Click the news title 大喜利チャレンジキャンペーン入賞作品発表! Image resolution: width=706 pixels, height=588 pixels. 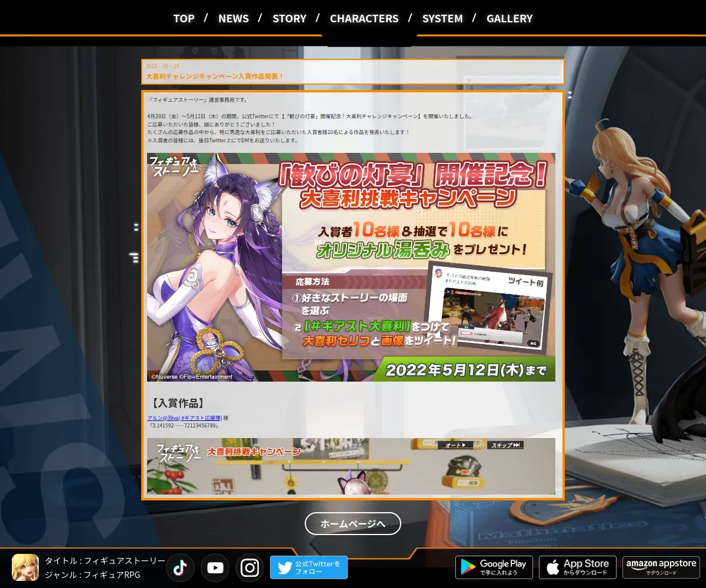[215, 76]
